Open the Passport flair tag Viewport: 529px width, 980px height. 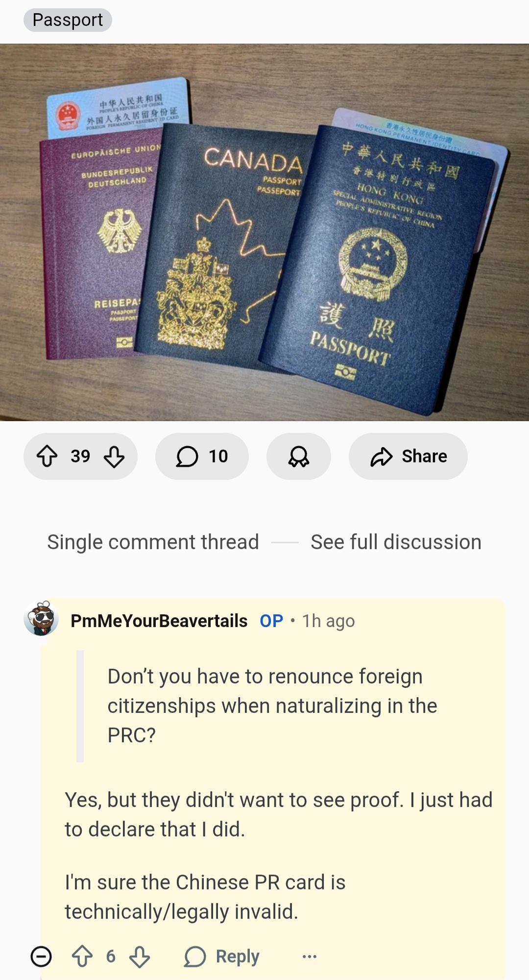[x=68, y=20]
